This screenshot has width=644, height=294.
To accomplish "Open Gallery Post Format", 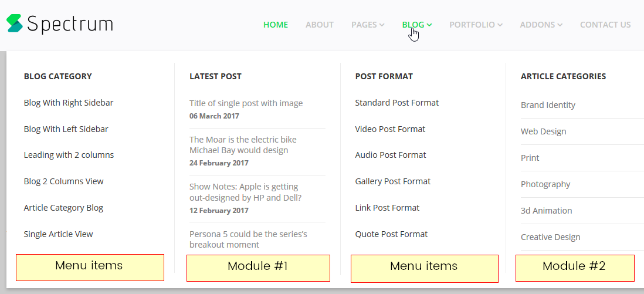I will pos(392,181).
